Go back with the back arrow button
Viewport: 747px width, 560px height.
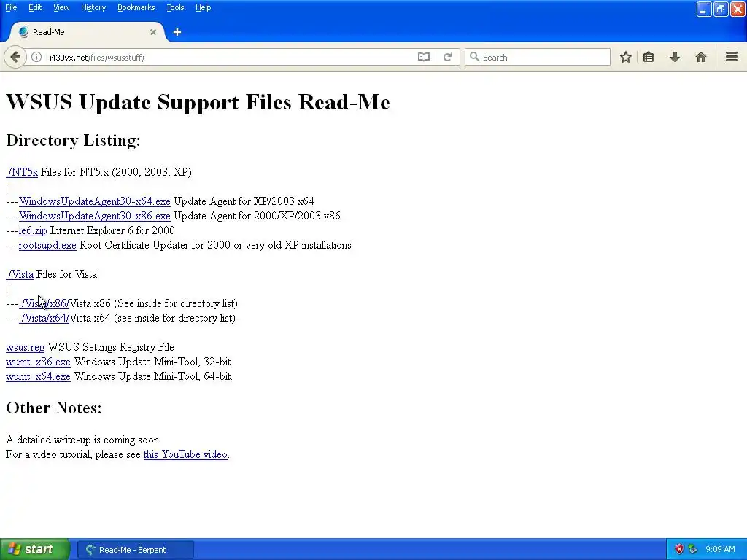click(15, 57)
